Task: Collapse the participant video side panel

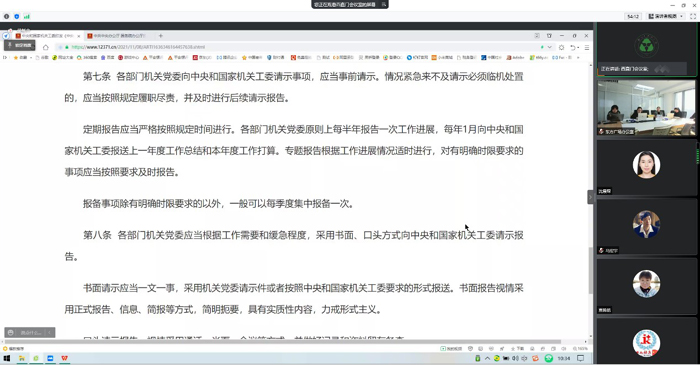Action: click(x=590, y=197)
